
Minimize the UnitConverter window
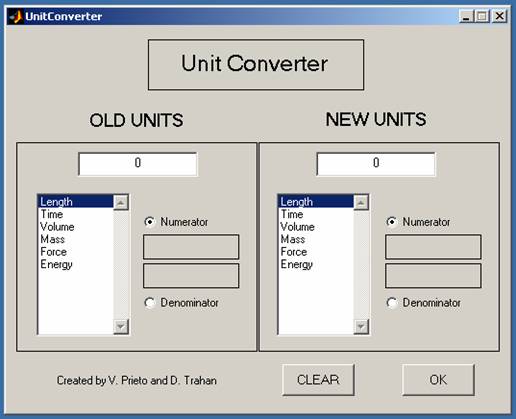coord(466,16)
